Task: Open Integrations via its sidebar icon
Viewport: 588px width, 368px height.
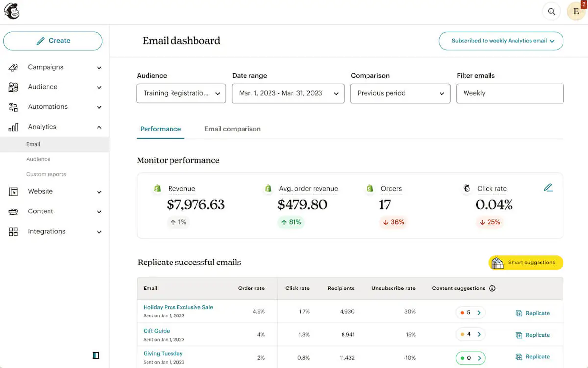Action: tap(14, 231)
